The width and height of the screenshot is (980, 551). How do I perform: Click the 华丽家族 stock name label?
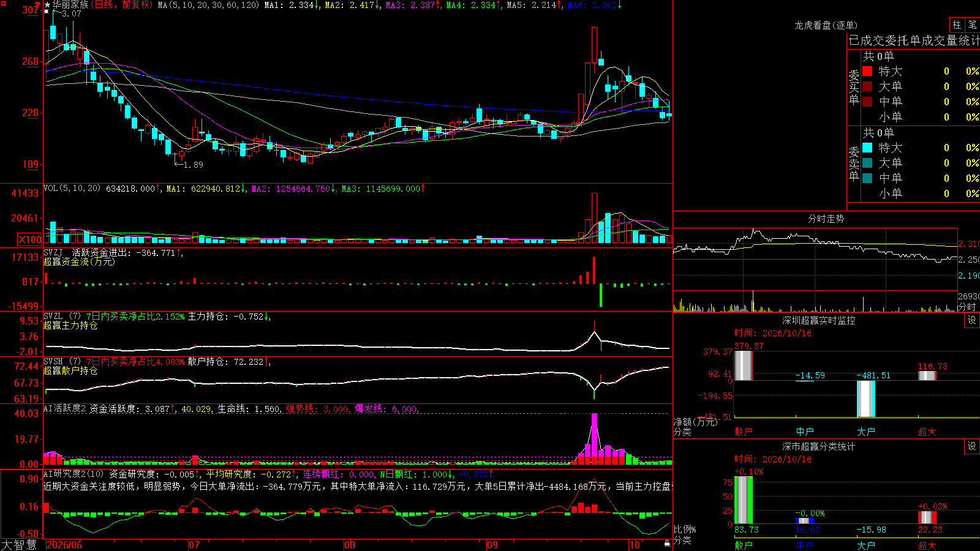coord(70,5)
